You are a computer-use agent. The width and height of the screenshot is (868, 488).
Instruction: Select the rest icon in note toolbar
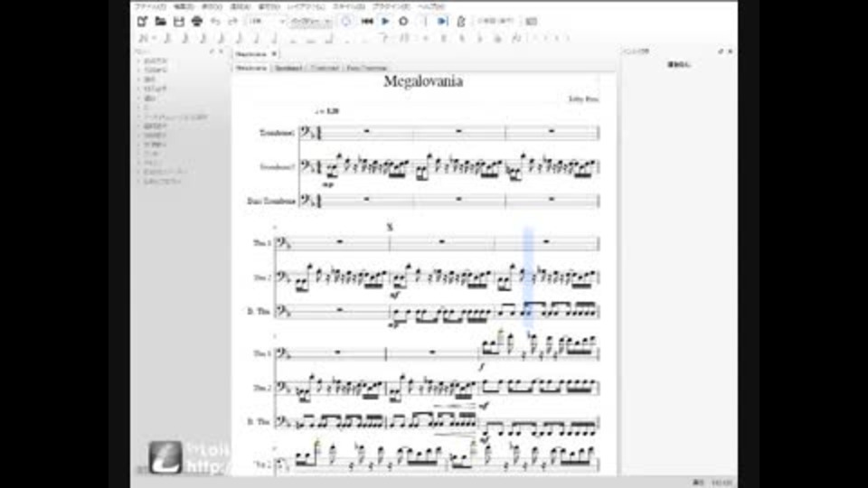coord(407,38)
